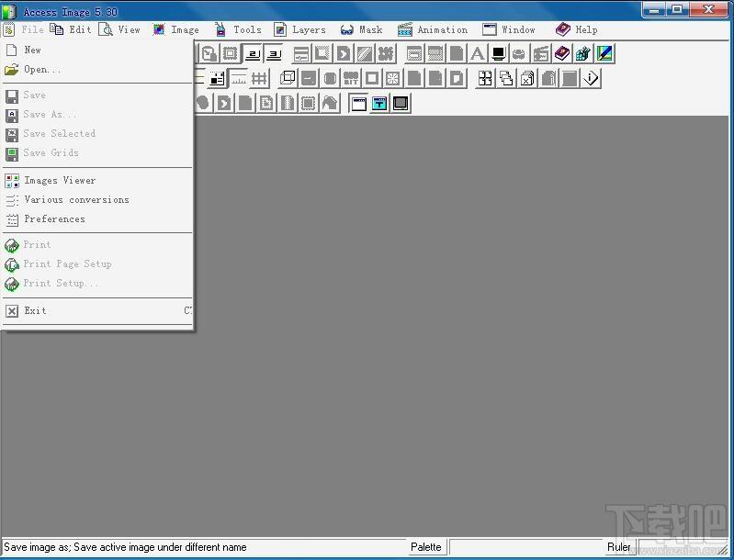Click the greyed Print Page Setup entry
The width and height of the screenshot is (734, 560).
click(x=97, y=263)
